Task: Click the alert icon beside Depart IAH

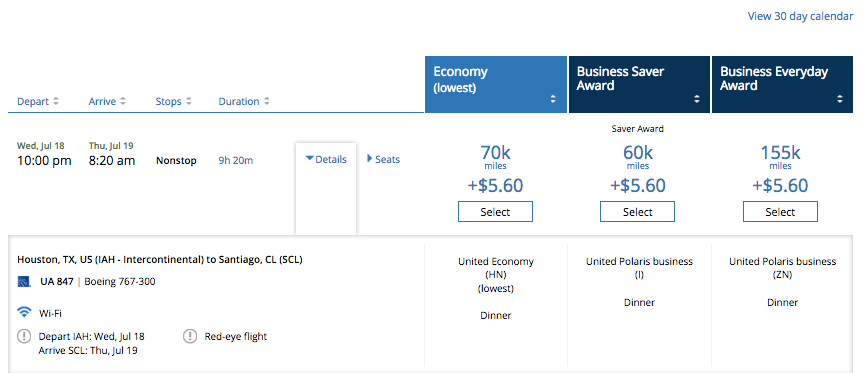Action: [24, 336]
